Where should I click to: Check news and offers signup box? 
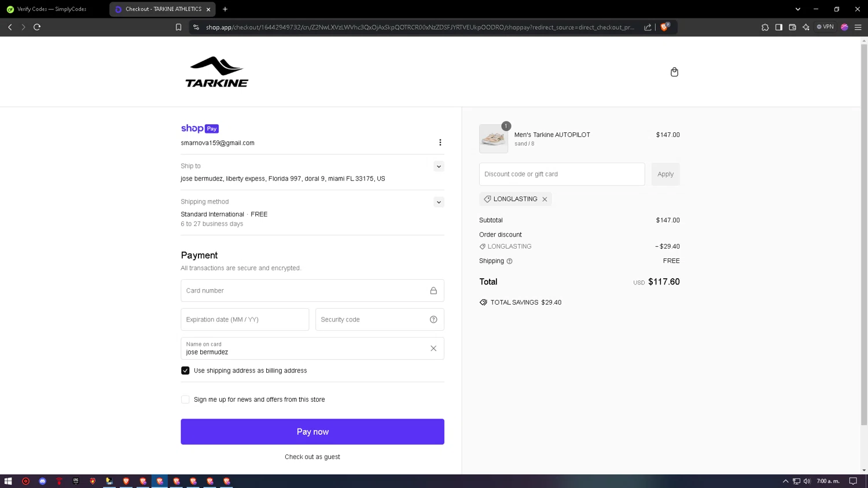pyautogui.click(x=185, y=400)
